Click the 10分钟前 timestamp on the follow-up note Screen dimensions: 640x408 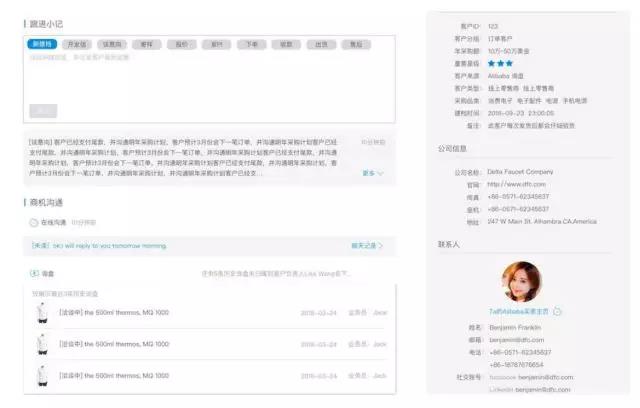(x=373, y=142)
